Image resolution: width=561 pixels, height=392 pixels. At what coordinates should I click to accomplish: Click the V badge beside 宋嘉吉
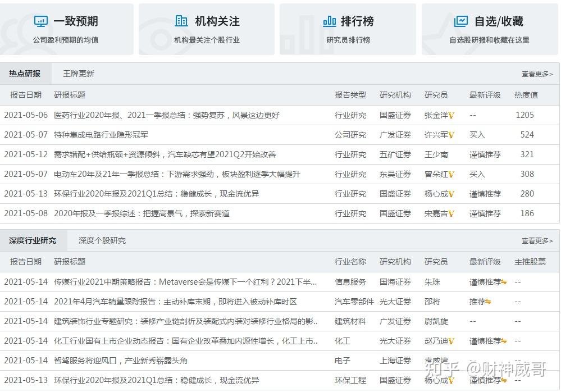point(451,214)
